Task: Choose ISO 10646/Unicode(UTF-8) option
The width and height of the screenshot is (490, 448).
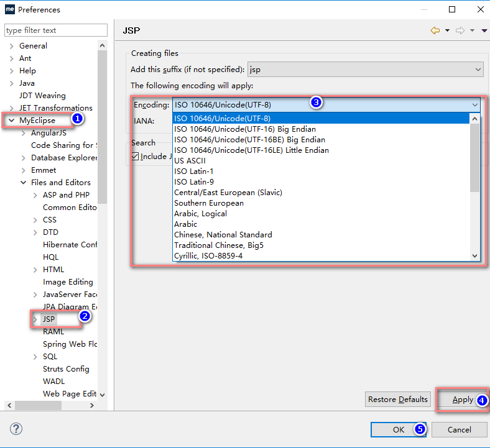Action: click(x=321, y=118)
